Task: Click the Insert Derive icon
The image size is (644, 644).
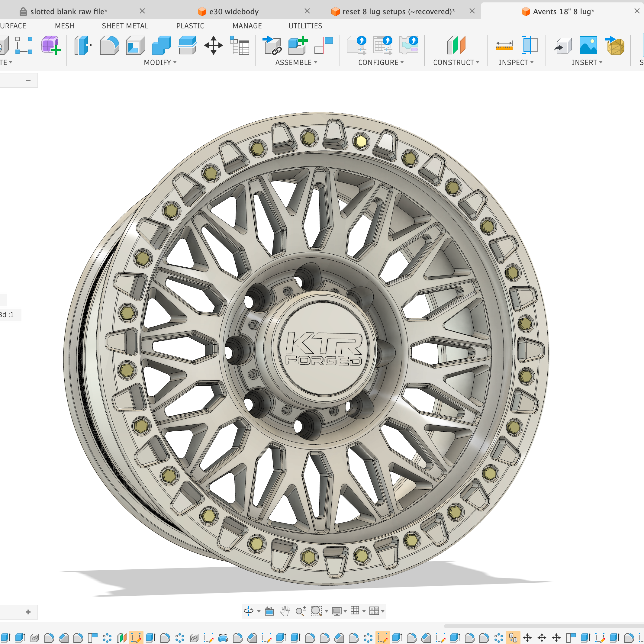Action: [x=563, y=45]
